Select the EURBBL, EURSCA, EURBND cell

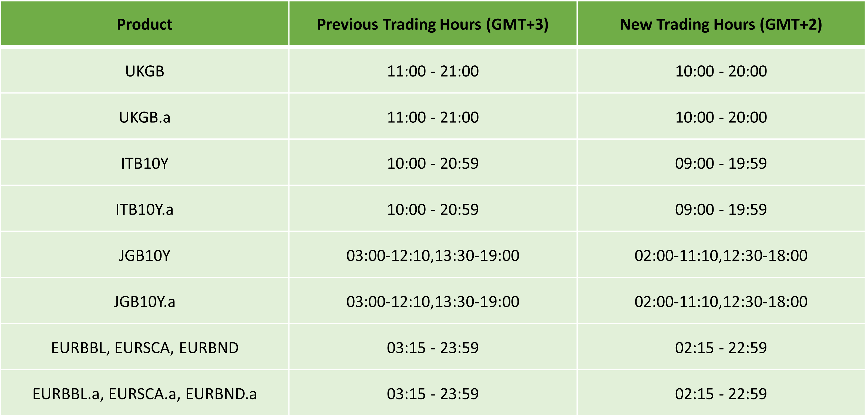[144, 348]
